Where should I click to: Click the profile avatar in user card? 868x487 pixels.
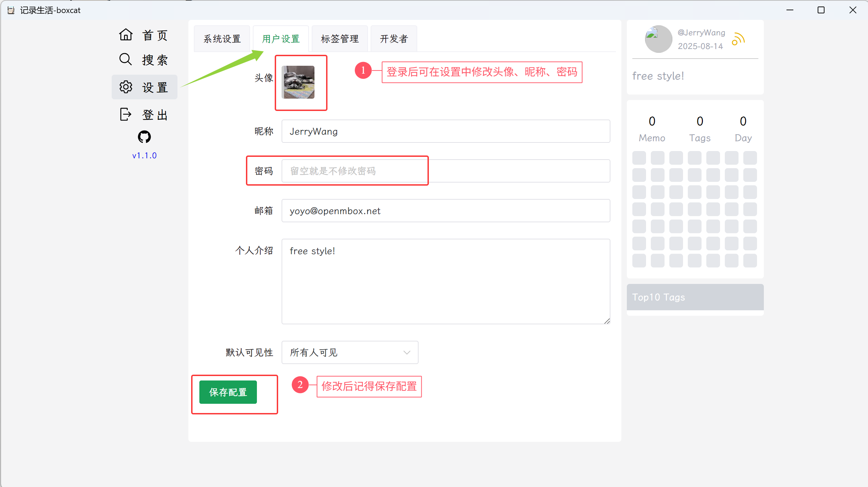pyautogui.click(x=658, y=39)
